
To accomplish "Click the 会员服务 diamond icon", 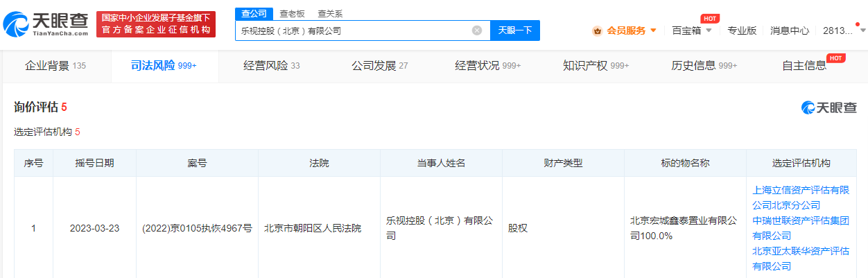I will pos(597,31).
